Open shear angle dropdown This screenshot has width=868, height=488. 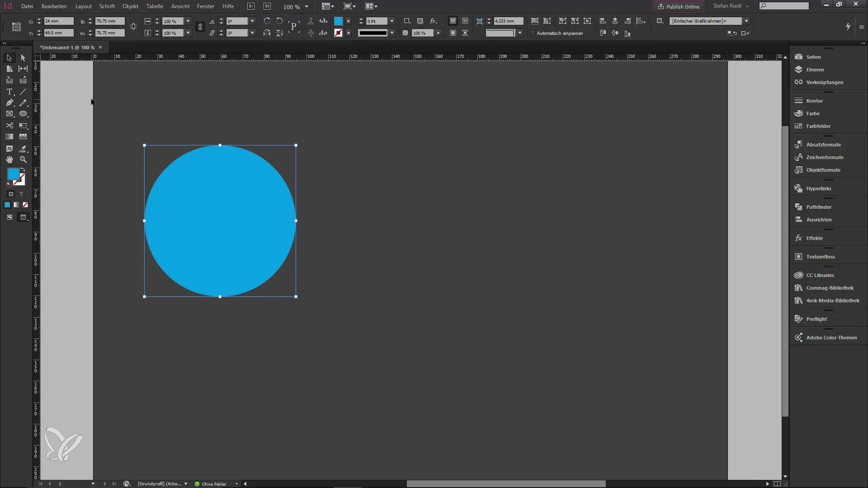click(x=252, y=33)
